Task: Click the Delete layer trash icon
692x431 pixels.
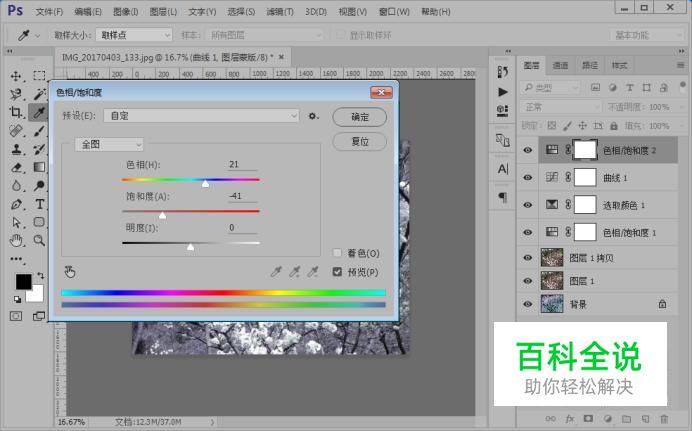Action: coord(664,419)
